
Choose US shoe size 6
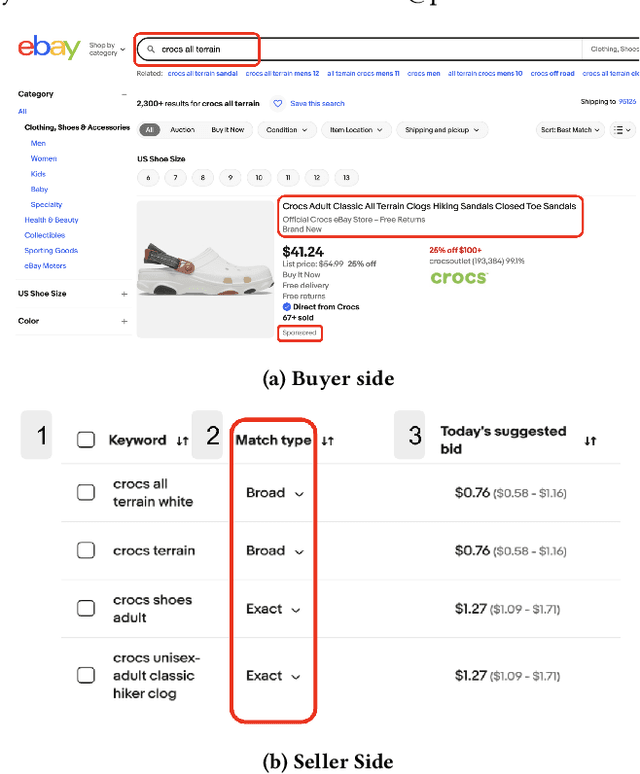(148, 178)
